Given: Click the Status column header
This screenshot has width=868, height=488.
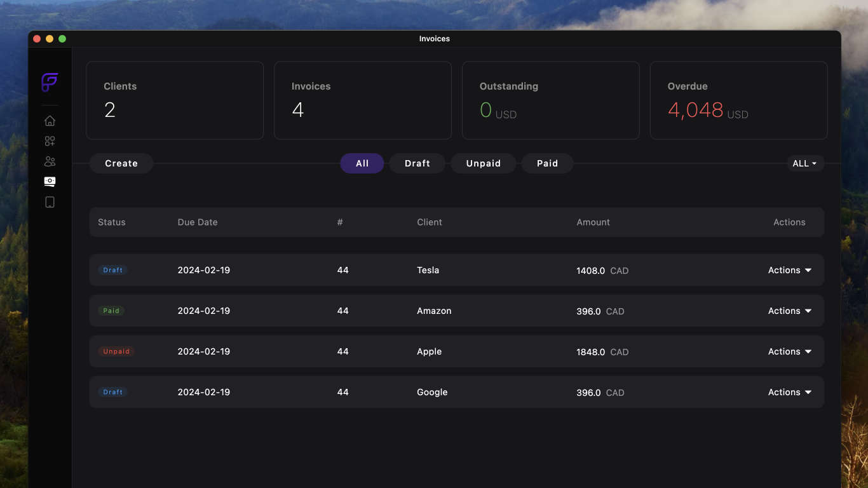Looking at the screenshot, I should click(x=112, y=222).
